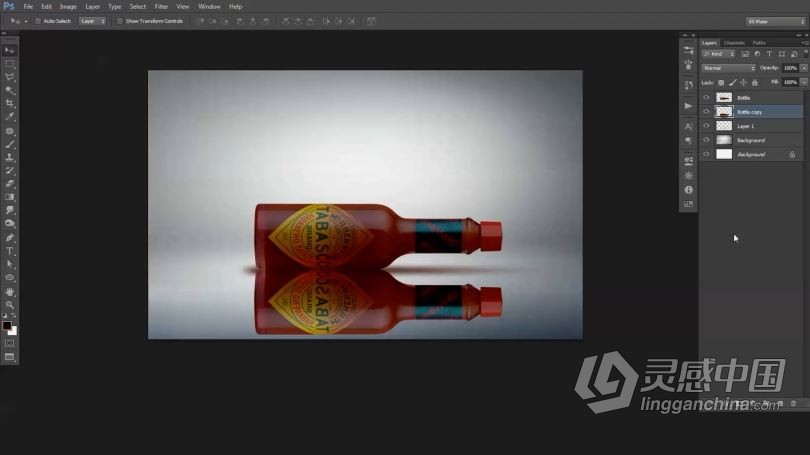This screenshot has height=455, width=810.
Task: Select the Eyedropper tool
Action: pos(10,117)
